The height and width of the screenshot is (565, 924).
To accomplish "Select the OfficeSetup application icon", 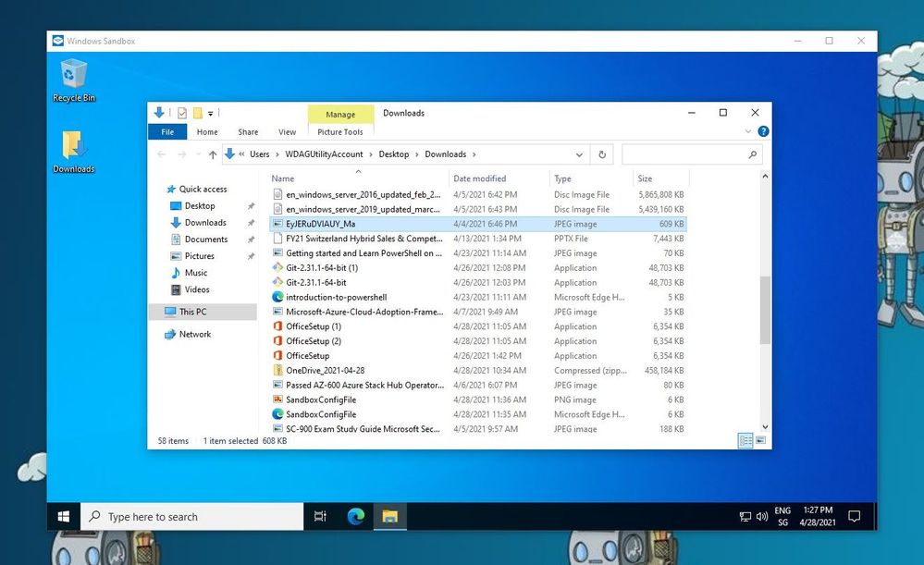I will click(x=277, y=356).
